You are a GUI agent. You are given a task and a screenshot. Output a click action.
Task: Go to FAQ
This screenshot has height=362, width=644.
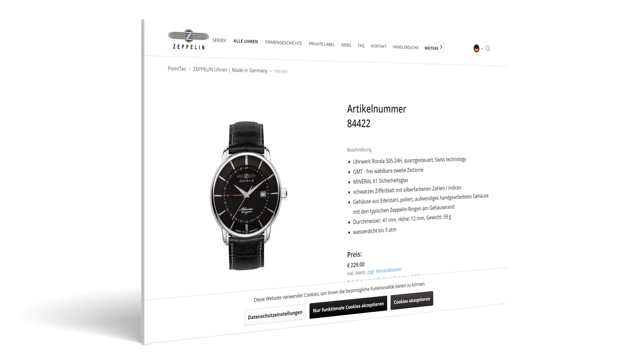tap(361, 46)
